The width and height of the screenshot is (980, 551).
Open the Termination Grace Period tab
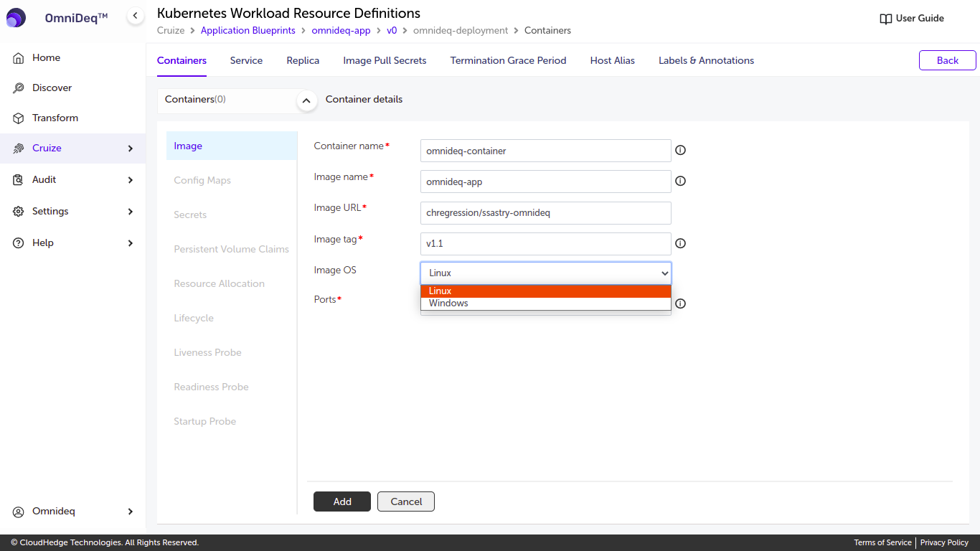[508, 60]
